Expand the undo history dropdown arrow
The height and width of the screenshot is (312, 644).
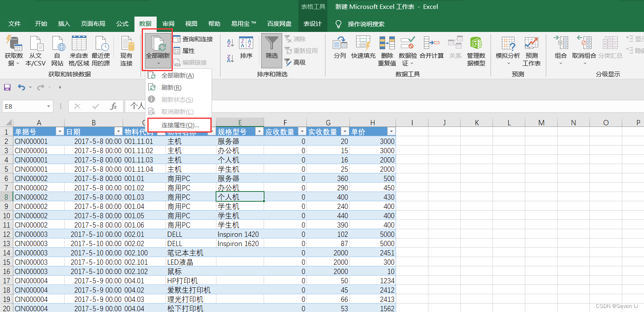click(x=30, y=87)
